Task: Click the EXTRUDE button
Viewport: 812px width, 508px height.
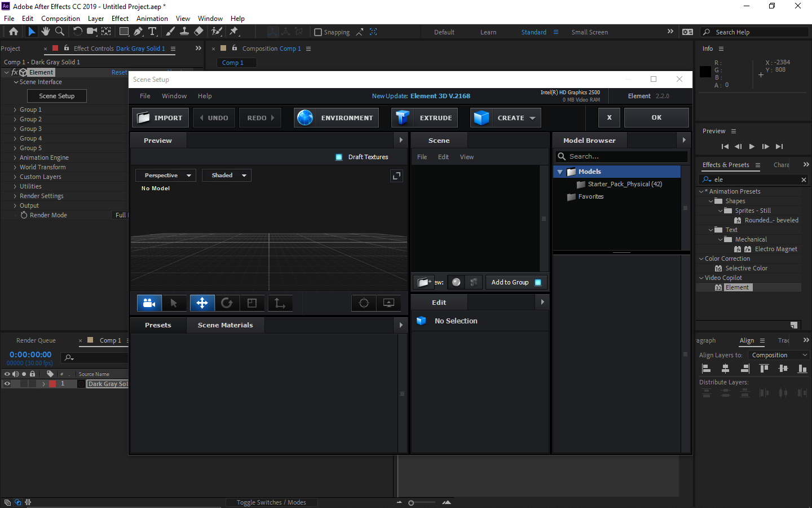Action: click(425, 118)
